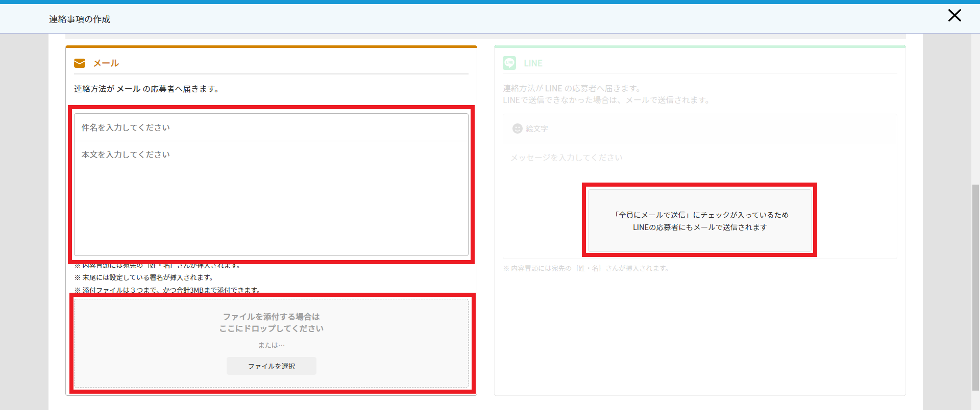Image resolution: width=980 pixels, height=410 pixels.
Task: Click the 絵文字 label
Action: point(536,129)
